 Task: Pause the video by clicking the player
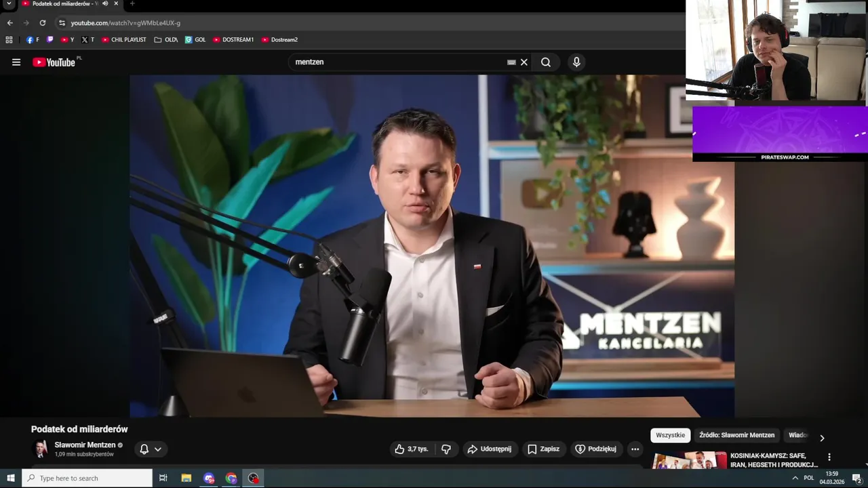point(432,246)
